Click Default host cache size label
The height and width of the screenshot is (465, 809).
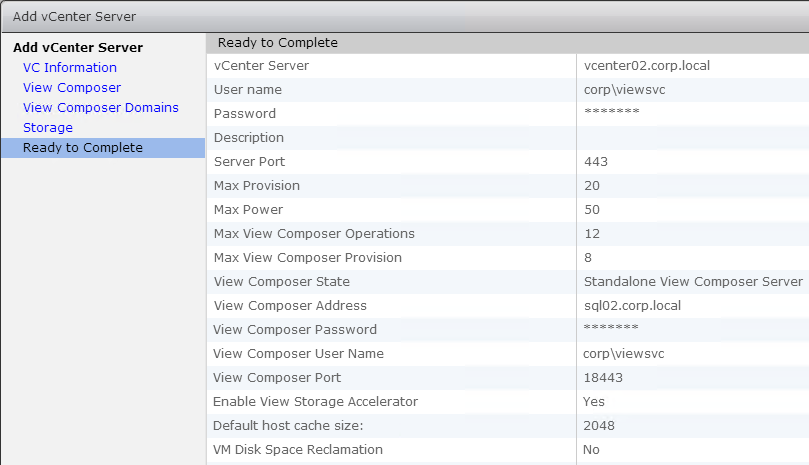click(288, 426)
